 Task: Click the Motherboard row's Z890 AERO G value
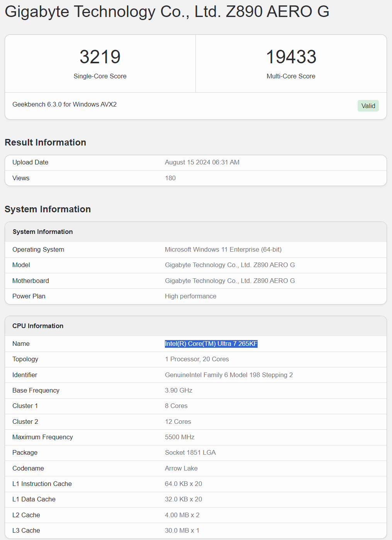click(230, 281)
